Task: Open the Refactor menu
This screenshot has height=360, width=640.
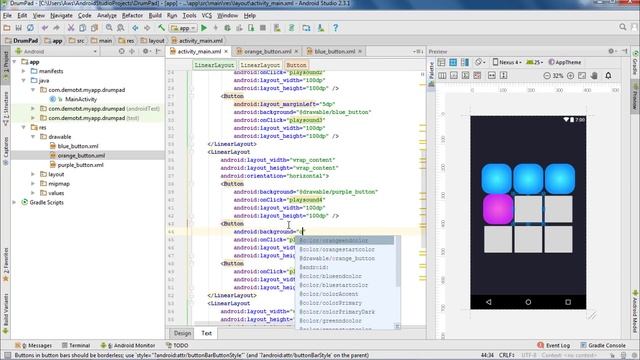Action: (x=132, y=16)
